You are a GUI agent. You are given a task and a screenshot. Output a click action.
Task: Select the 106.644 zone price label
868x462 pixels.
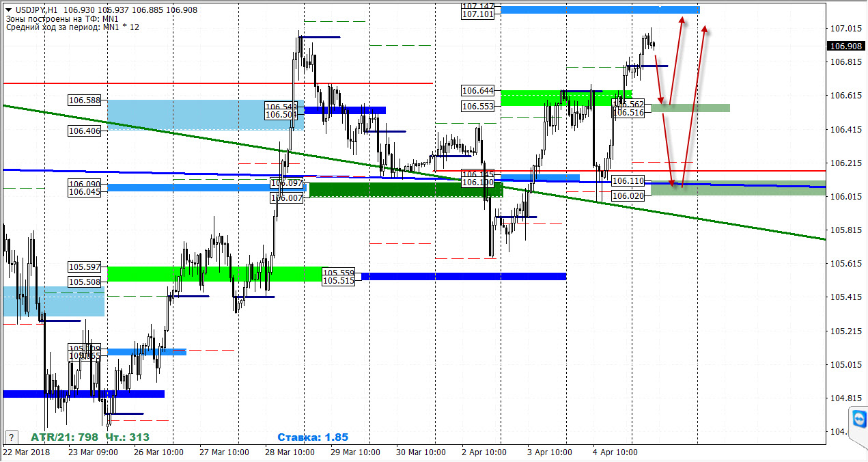point(478,90)
